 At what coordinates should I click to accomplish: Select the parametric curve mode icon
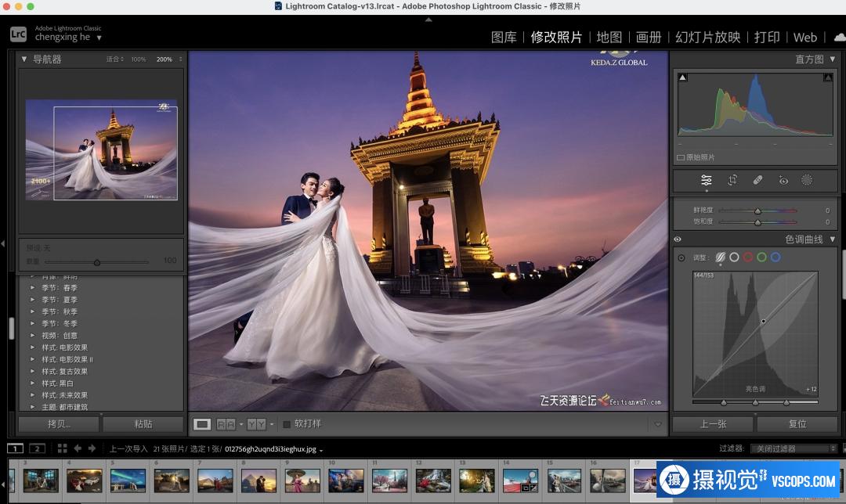point(721,257)
